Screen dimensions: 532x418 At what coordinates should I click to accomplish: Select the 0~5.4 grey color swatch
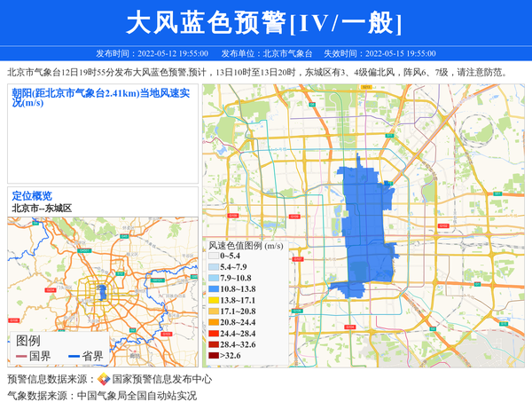(x=214, y=256)
